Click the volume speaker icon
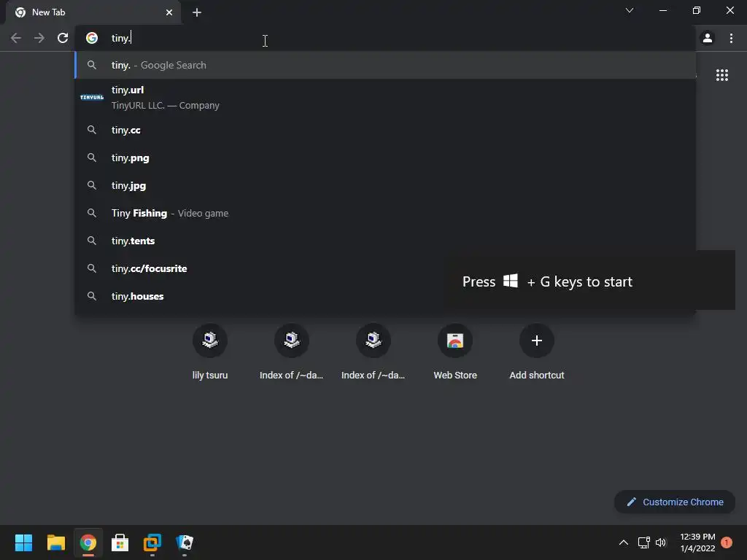The image size is (747, 560). [x=661, y=542]
